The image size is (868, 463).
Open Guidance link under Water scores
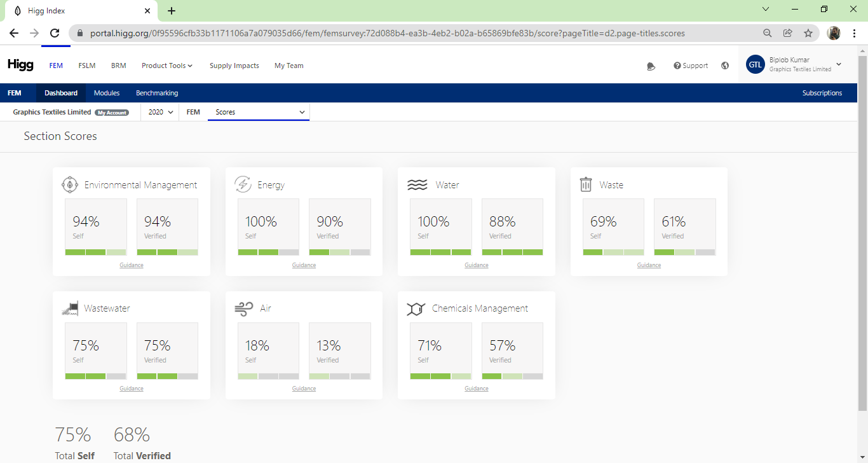click(x=476, y=265)
